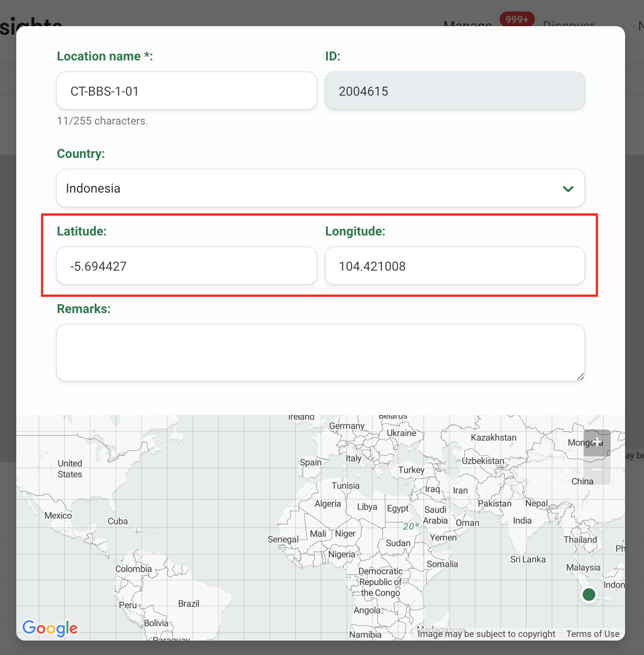Click the Nigeria label on the map

342,554
